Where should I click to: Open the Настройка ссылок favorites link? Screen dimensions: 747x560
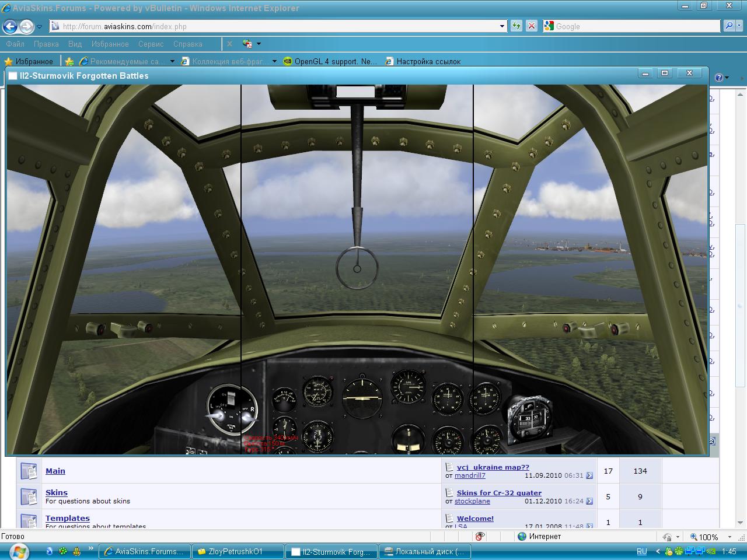click(x=423, y=61)
